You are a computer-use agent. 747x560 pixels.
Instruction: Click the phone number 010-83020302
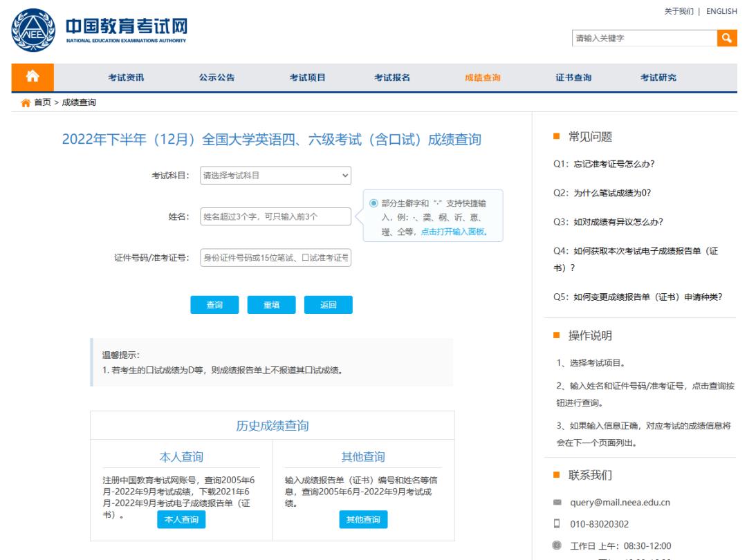[599, 524]
